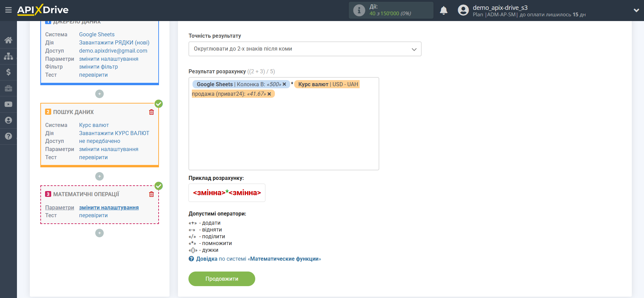Viewport: 644px width, 298px height.
Task: Click the Продовжити button
Action: (222, 279)
